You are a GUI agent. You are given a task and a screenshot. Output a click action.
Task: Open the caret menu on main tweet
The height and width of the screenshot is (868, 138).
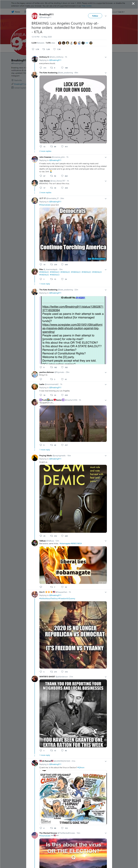106,16
